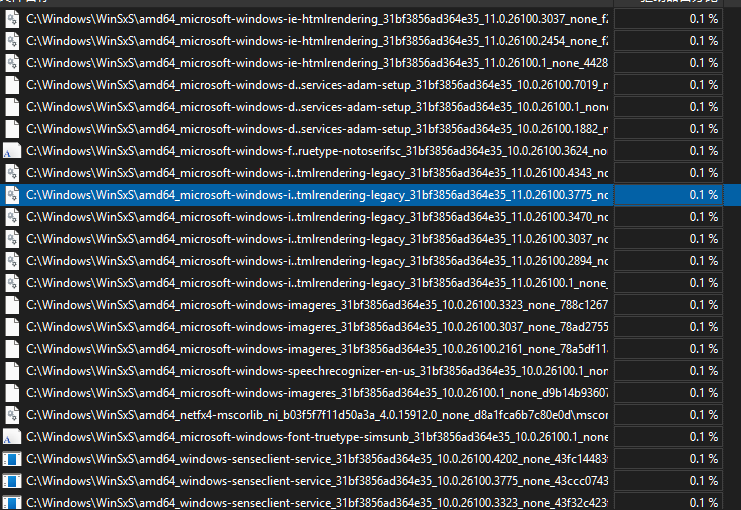The height and width of the screenshot is (510, 741).
Task: Select the ie-htmlrendering 11.0.26100.1_none_4428 row
Action: pos(316,63)
